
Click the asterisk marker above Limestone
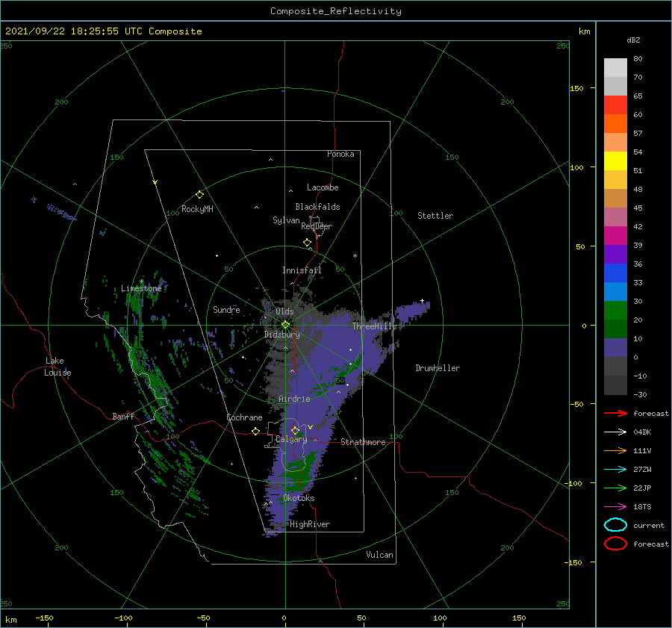click(x=141, y=282)
